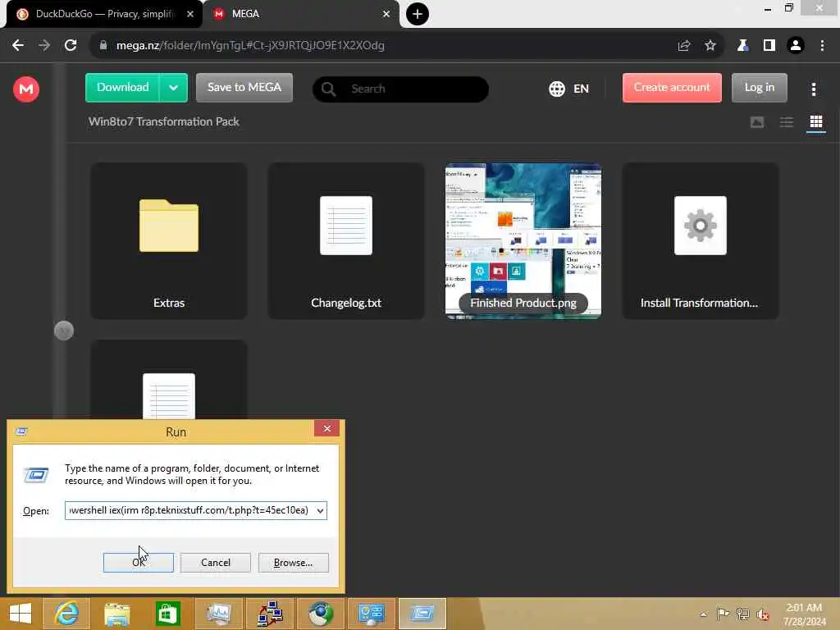Switch to the DuckDuckGo tab
Screen dimensions: 840x630
104,14
